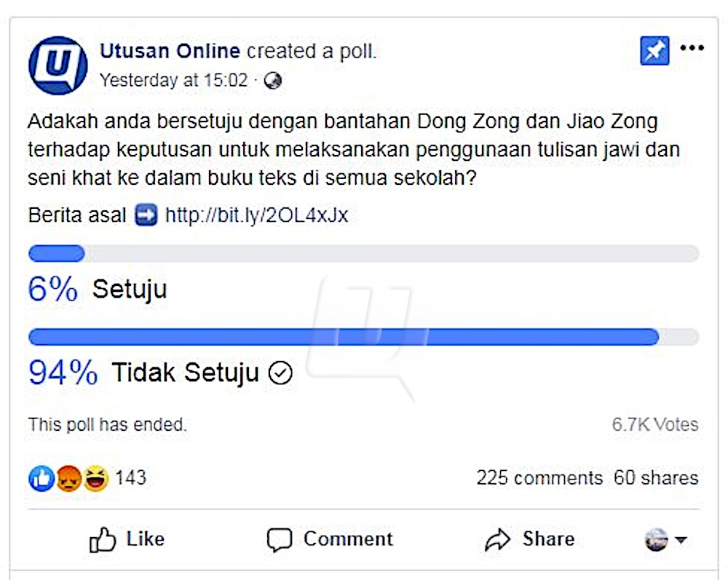728x580 pixels.
Task: View the 225 comments
Action: coord(539,478)
